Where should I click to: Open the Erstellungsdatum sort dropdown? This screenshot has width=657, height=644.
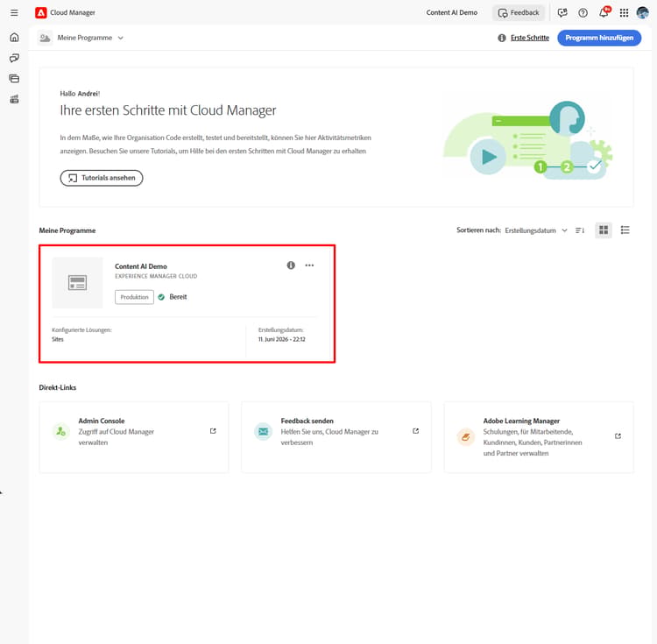pyautogui.click(x=536, y=230)
